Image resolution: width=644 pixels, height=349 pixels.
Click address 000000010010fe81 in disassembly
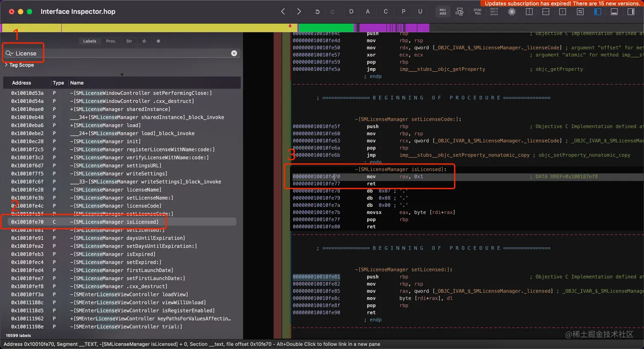coord(316,277)
